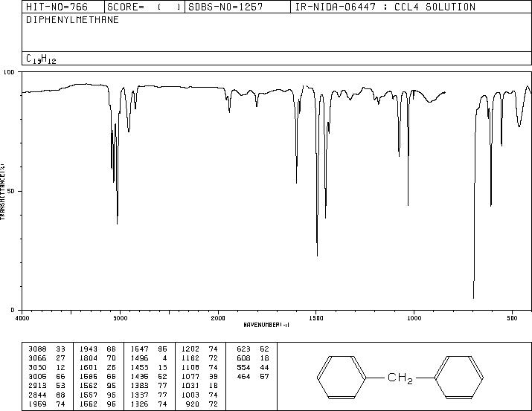
Task: Select peak table entry 608
Action: point(253,358)
